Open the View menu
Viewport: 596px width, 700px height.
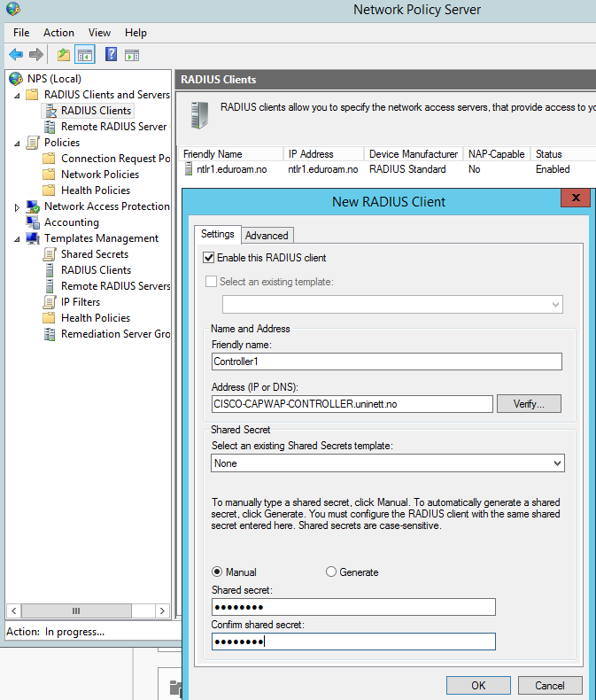pos(99,33)
